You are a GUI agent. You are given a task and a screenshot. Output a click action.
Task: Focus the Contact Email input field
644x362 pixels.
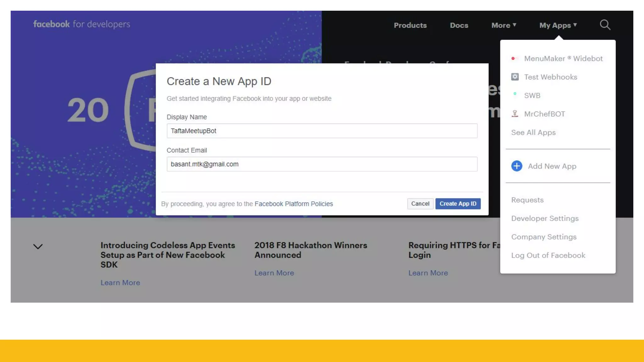pyautogui.click(x=322, y=164)
